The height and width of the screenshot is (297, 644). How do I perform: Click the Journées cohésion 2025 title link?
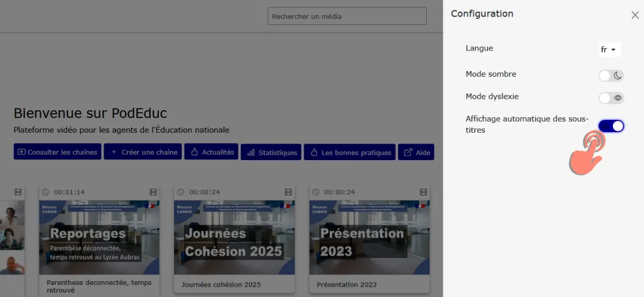point(221,285)
